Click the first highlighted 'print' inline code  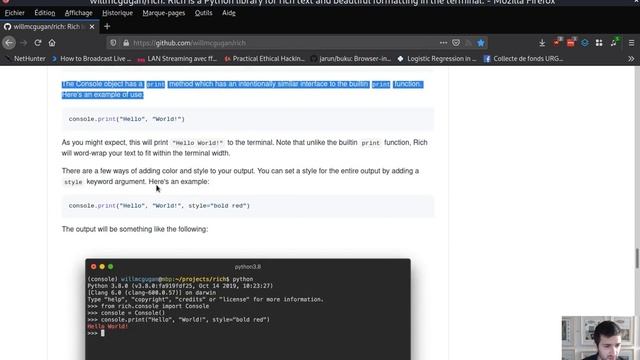[156, 84]
